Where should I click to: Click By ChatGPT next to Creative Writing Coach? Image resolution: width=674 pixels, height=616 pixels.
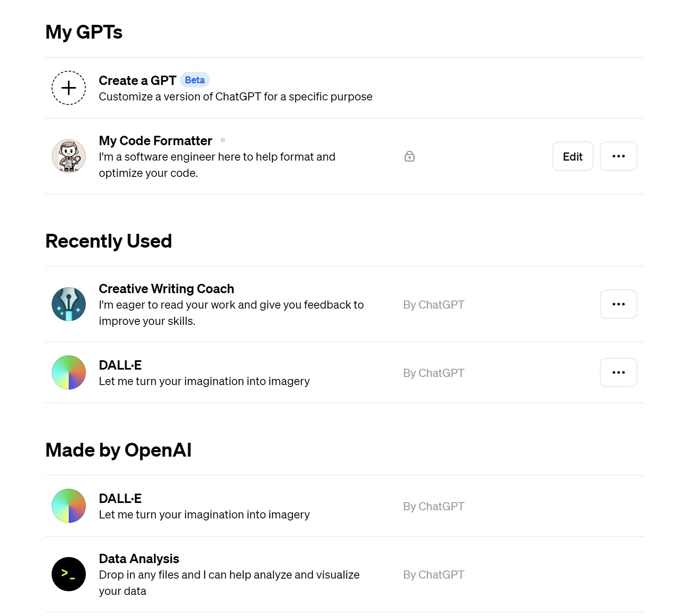434,305
